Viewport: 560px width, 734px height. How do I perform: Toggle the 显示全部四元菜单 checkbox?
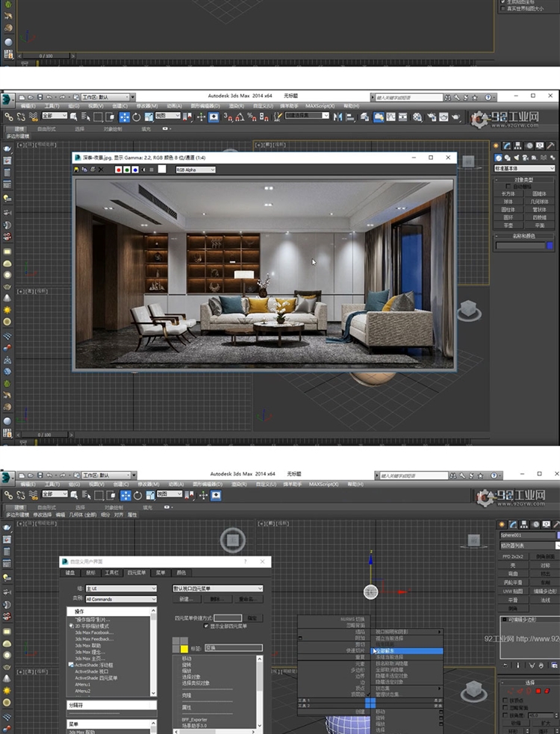(x=206, y=626)
